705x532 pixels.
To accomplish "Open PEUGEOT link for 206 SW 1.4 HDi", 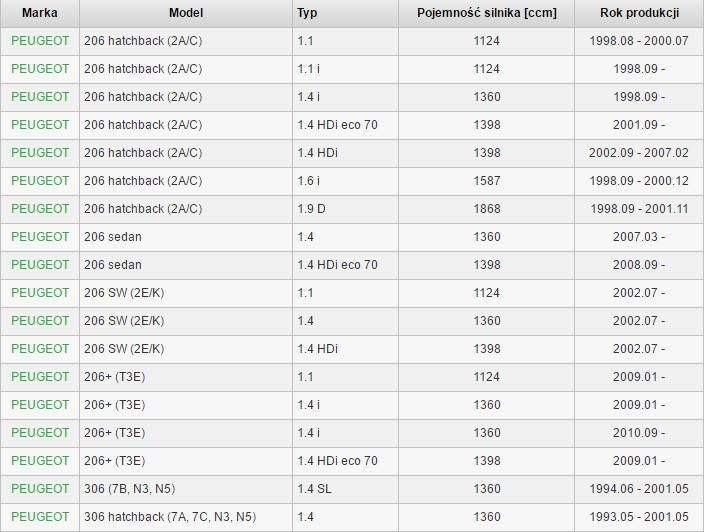I will click(x=40, y=349).
